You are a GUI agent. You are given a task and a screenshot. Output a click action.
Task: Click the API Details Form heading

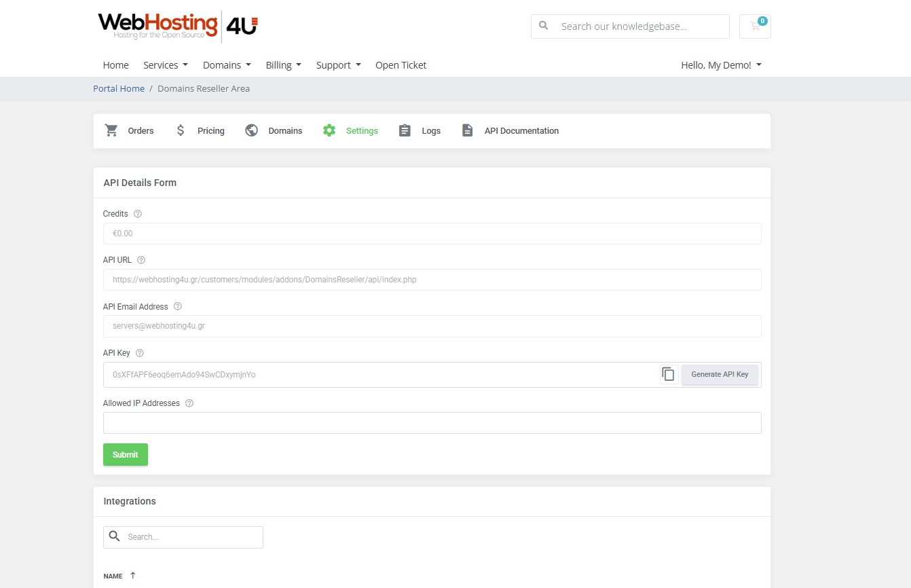pyautogui.click(x=140, y=183)
